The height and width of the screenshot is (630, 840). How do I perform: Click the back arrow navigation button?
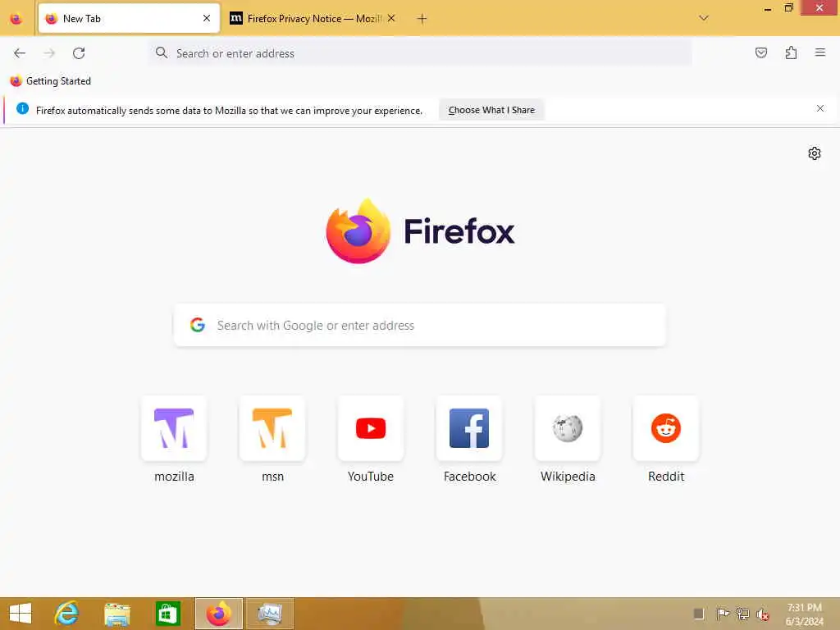pyautogui.click(x=20, y=53)
